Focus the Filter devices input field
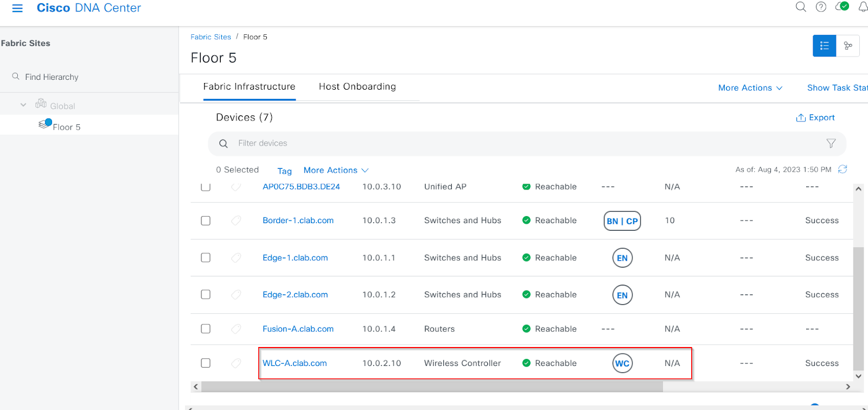 (x=527, y=143)
